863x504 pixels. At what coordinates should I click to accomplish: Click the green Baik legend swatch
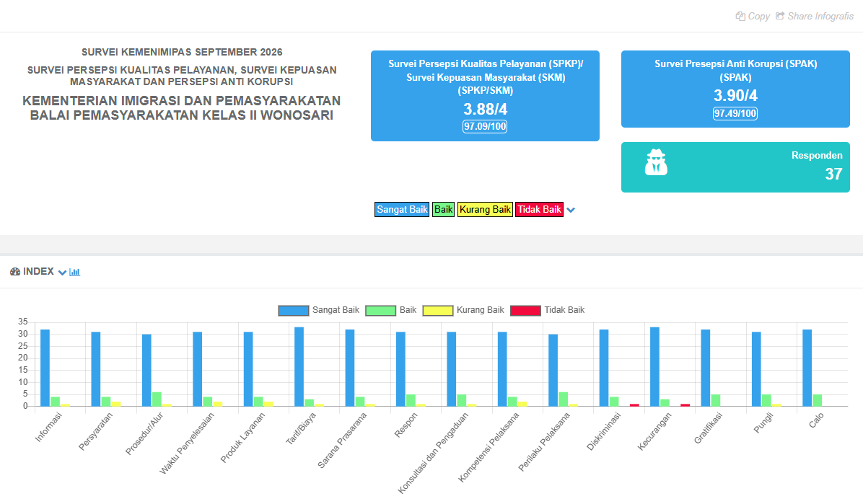(x=380, y=310)
